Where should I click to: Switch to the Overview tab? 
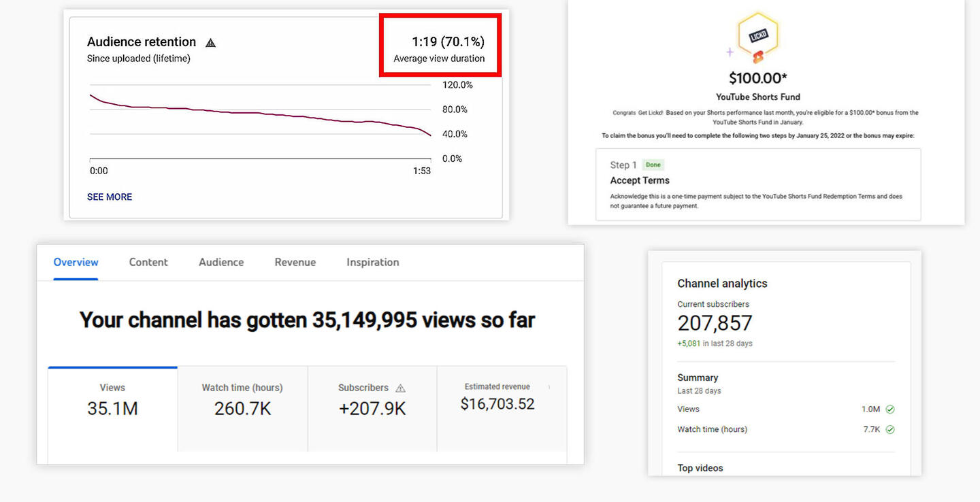click(x=76, y=262)
